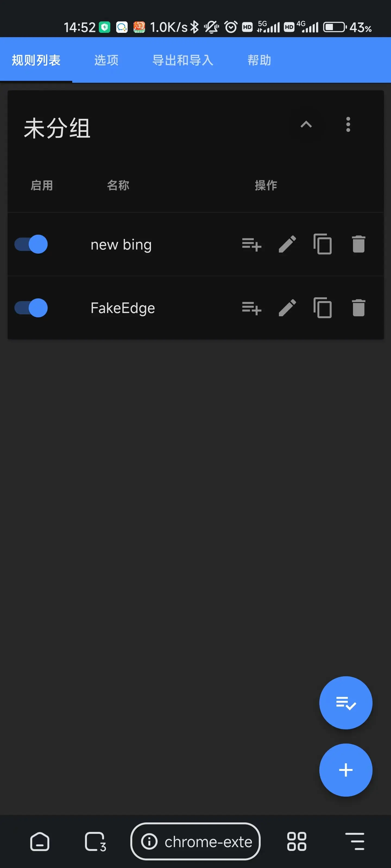Open the browser tab switcher showing 3
Viewport: 391px width, 868px height.
[x=96, y=842]
